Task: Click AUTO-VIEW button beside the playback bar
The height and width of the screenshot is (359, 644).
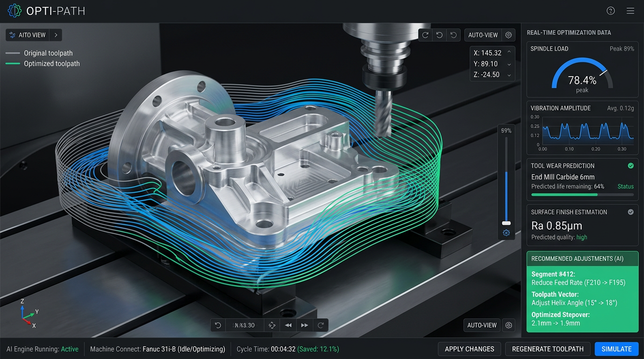Action: click(x=482, y=325)
